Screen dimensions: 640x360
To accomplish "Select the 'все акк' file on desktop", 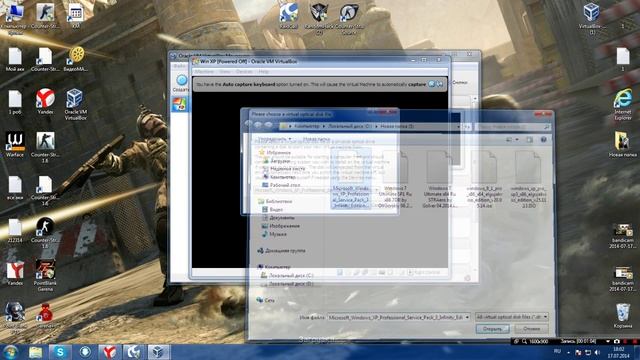I will tap(15, 188).
